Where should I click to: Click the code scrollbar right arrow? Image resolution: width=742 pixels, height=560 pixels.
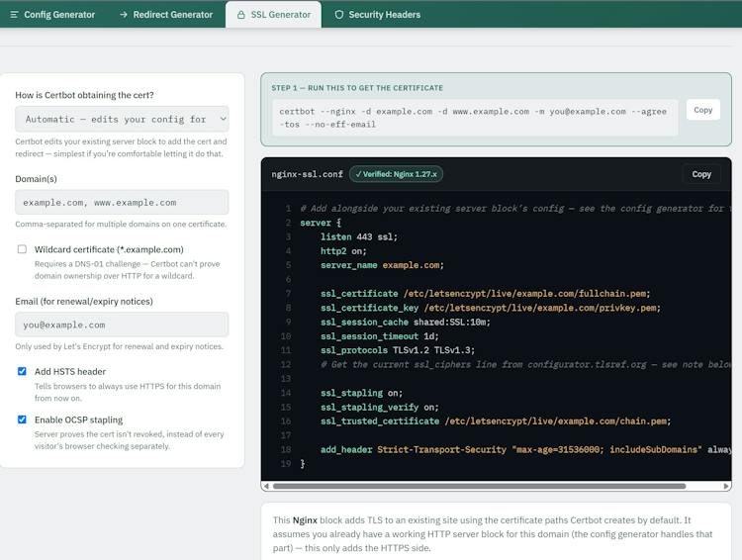(x=726, y=486)
